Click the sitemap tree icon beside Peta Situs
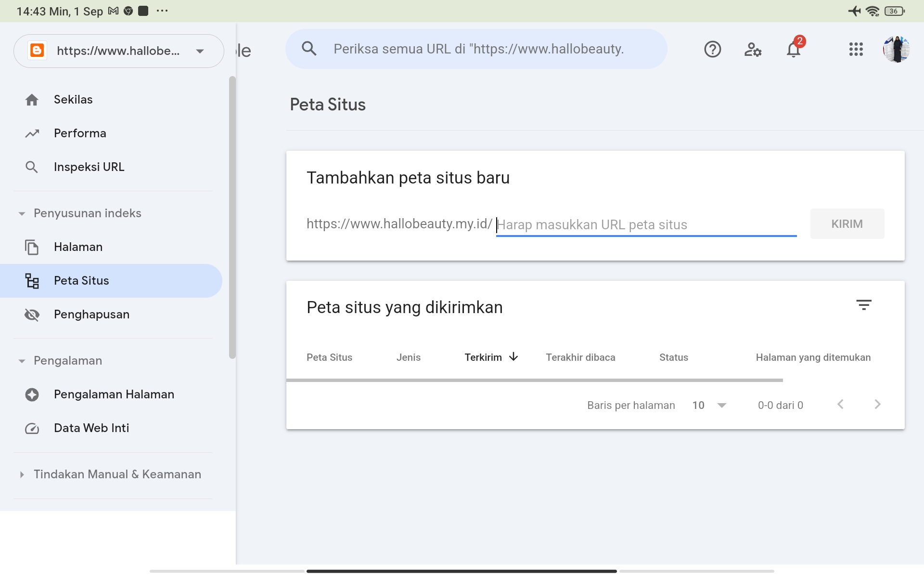The height and width of the screenshot is (578, 924). (x=32, y=281)
